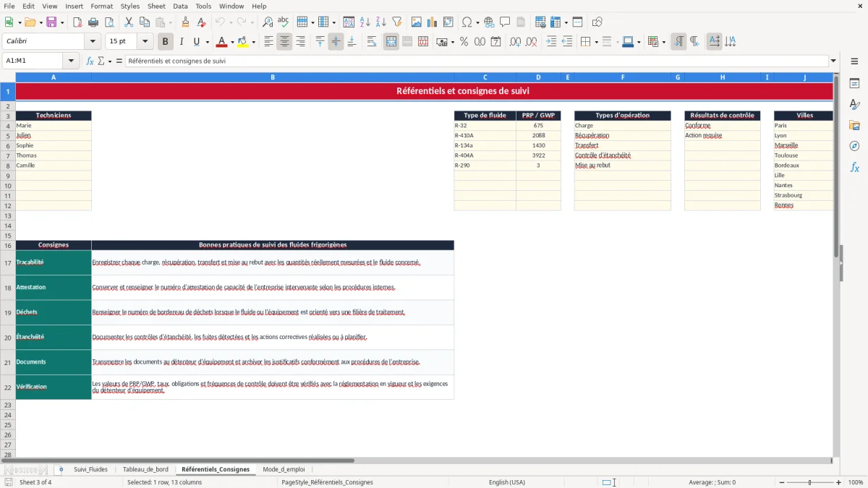Open the Data menu

coord(180,6)
